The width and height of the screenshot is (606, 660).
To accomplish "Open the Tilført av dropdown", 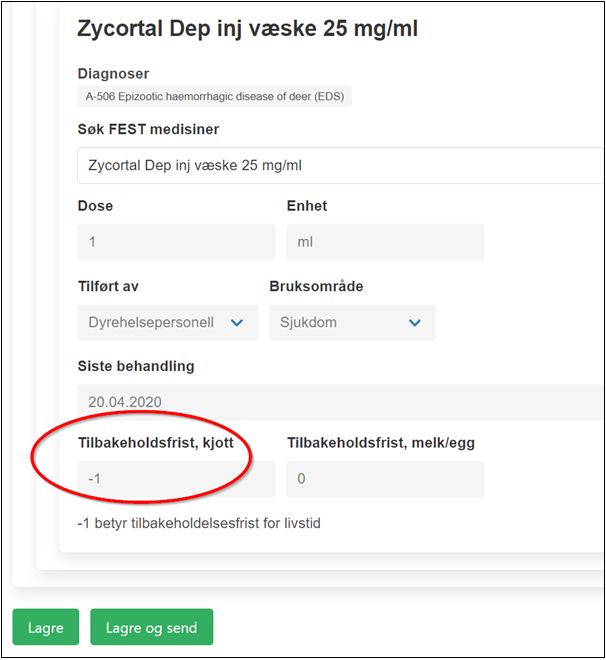I will coord(167,322).
